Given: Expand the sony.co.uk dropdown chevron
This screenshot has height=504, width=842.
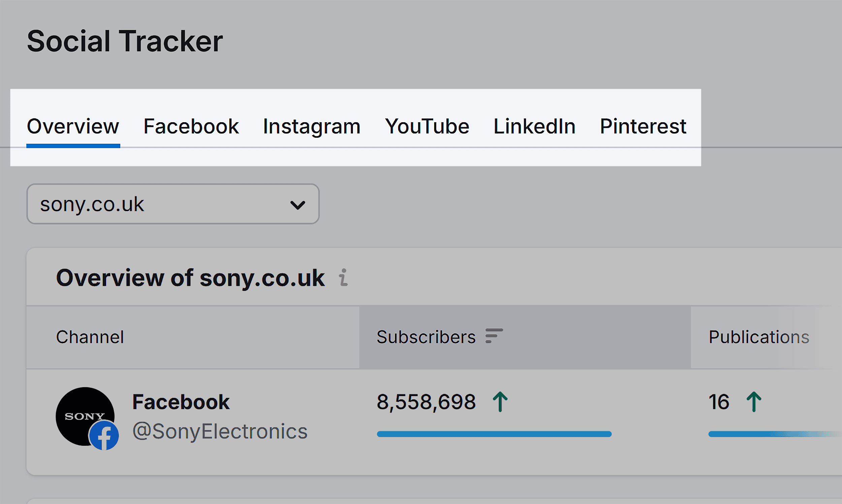Looking at the screenshot, I should coord(297,205).
